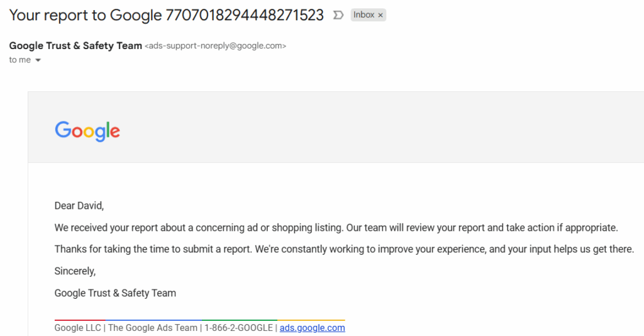Click the multicolored divider line above footer

[199, 320]
